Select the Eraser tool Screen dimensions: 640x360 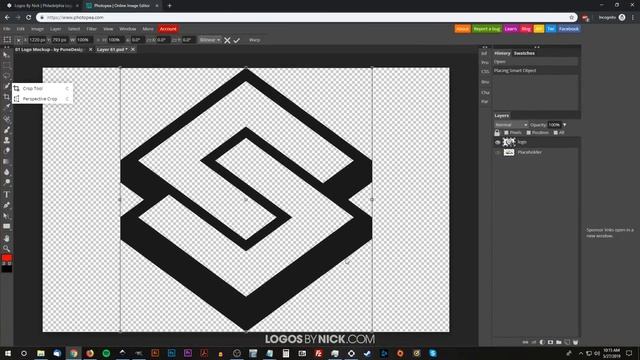[x=7, y=151]
